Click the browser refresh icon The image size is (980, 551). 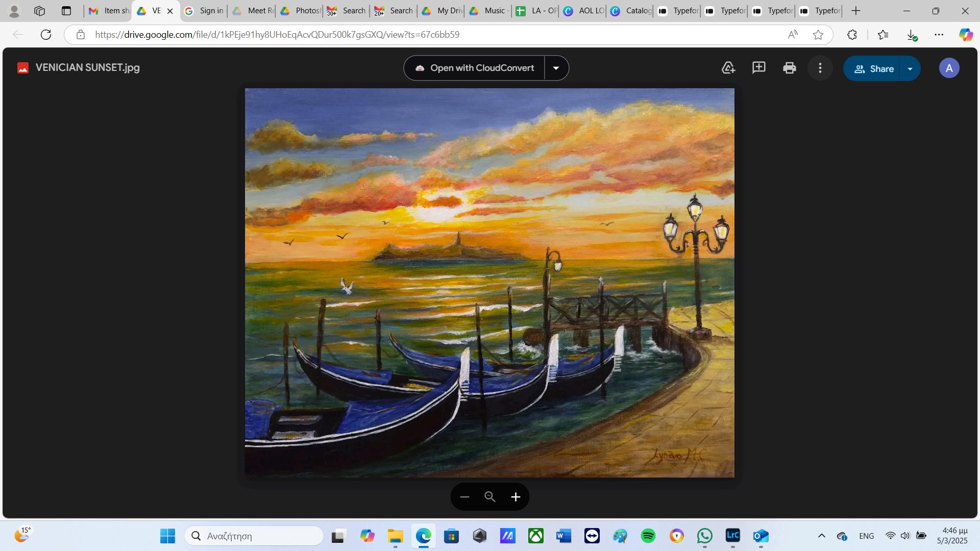click(46, 35)
